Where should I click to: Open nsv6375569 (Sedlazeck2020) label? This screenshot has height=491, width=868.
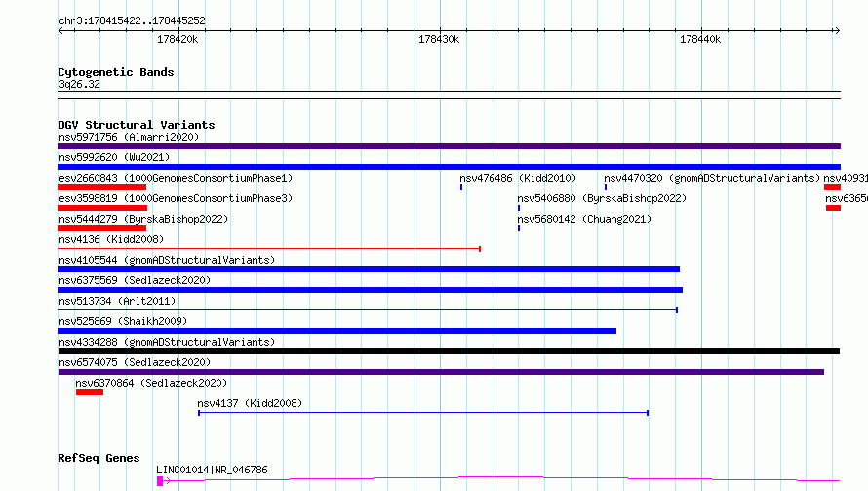click(x=135, y=280)
